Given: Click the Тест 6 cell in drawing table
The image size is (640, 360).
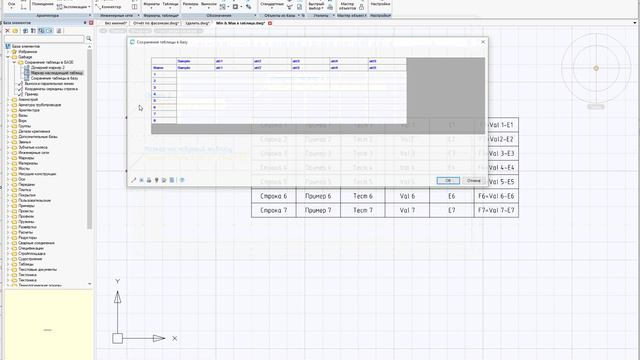Looking at the screenshot, I should point(363,196).
